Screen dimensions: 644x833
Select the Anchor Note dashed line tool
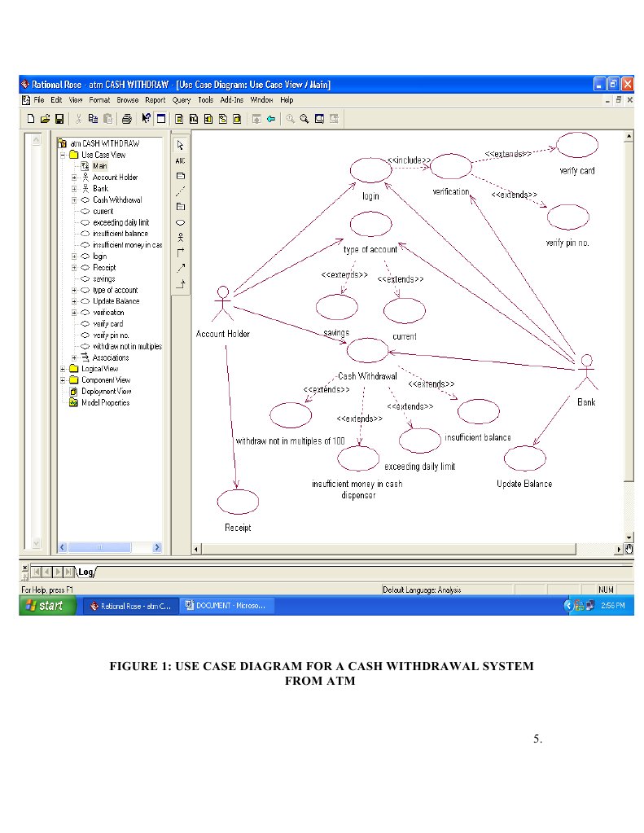tap(181, 191)
